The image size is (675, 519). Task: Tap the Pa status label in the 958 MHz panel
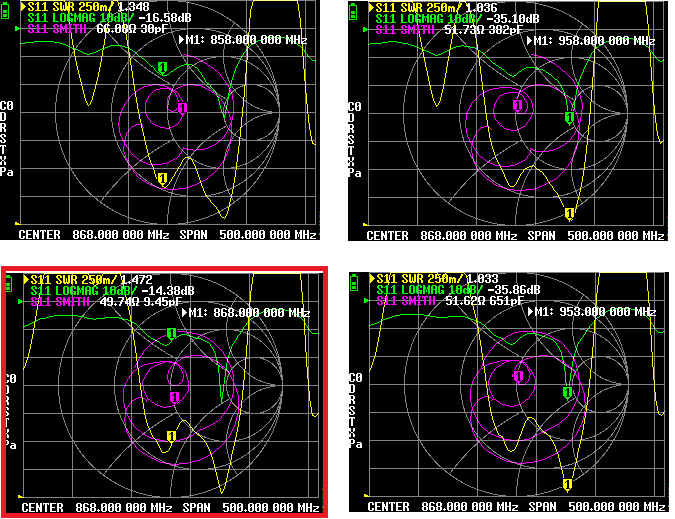click(354, 173)
